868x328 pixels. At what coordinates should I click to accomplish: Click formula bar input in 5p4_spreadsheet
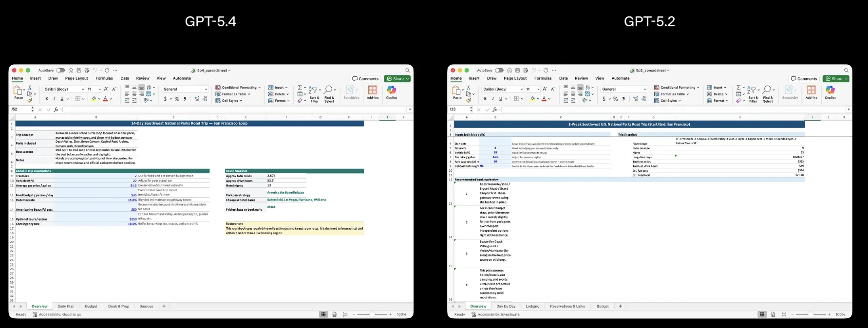coord(234,109)
